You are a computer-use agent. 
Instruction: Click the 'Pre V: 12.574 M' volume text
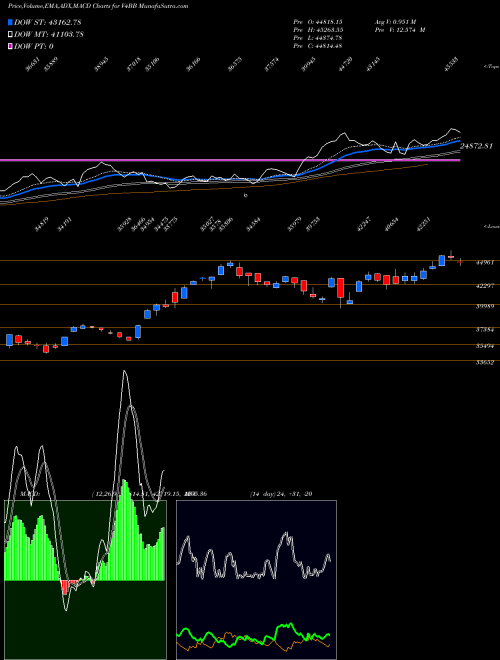tap(400, 30)
